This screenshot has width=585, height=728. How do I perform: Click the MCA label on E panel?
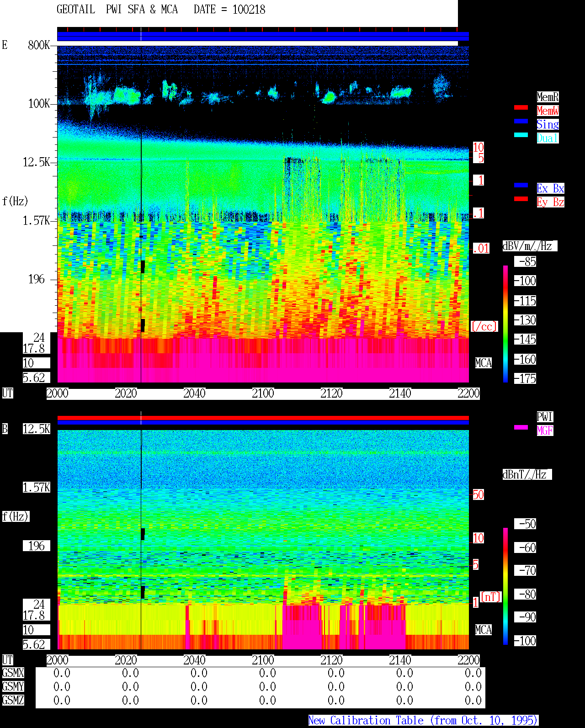484,363
